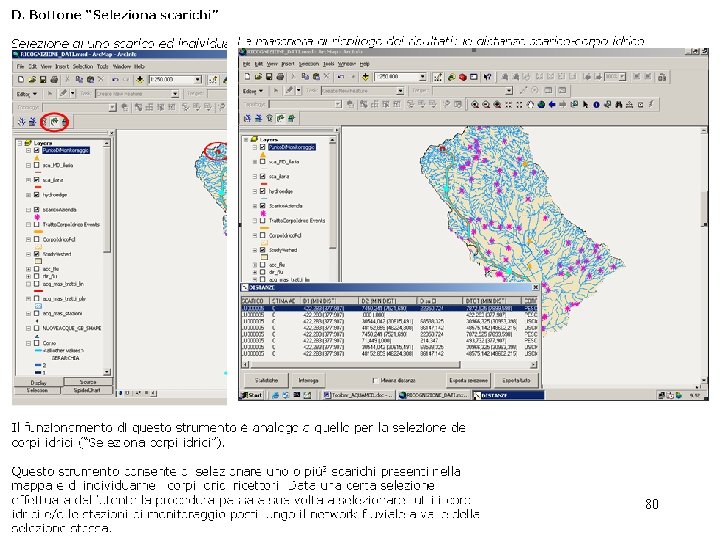Toggle ScaricoAzienda layer checkbox in left window

click(x=37, y=209)
